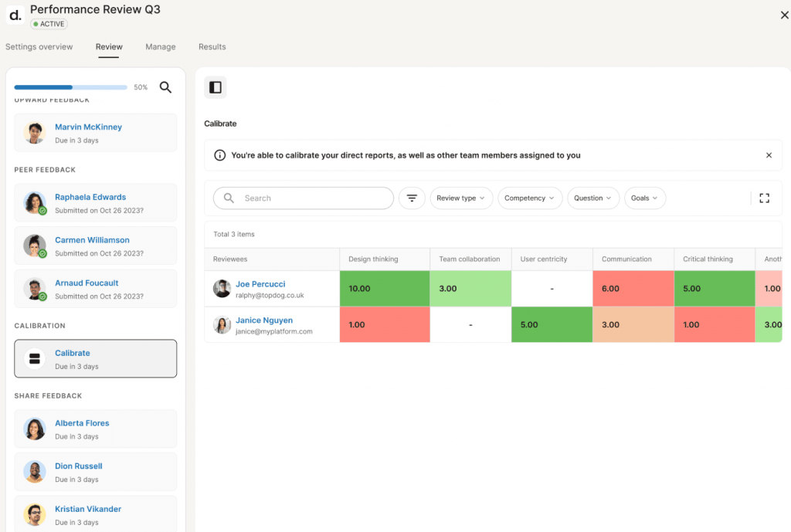Open the Review type dropdown
791x532 pixels.
[461, 198]
